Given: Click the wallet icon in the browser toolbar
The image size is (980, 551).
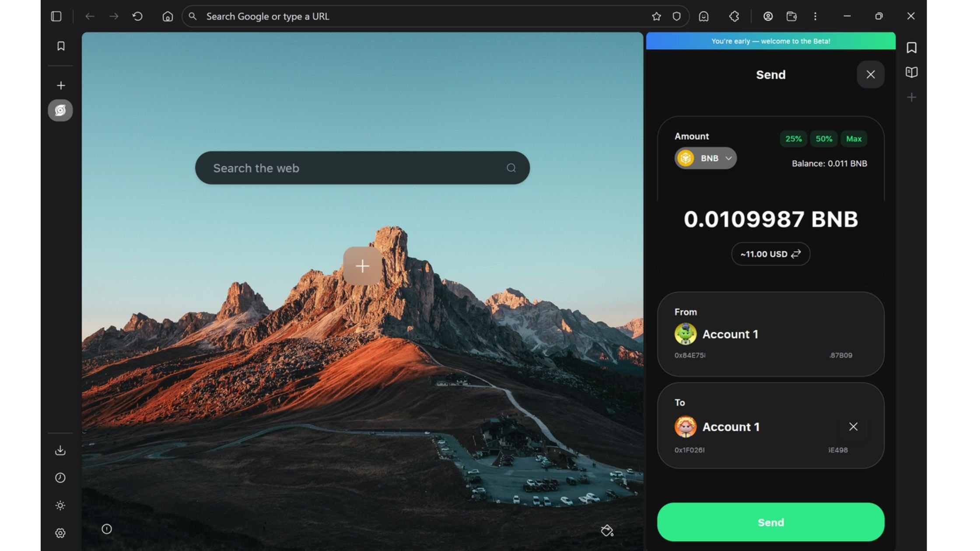Looking at the screenshot, I should pos(791,16).
